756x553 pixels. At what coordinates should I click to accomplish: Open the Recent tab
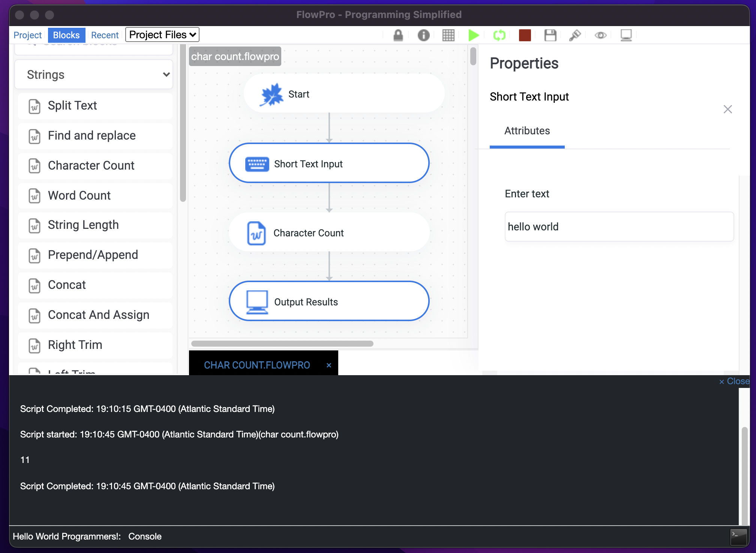tap(105, 35)
